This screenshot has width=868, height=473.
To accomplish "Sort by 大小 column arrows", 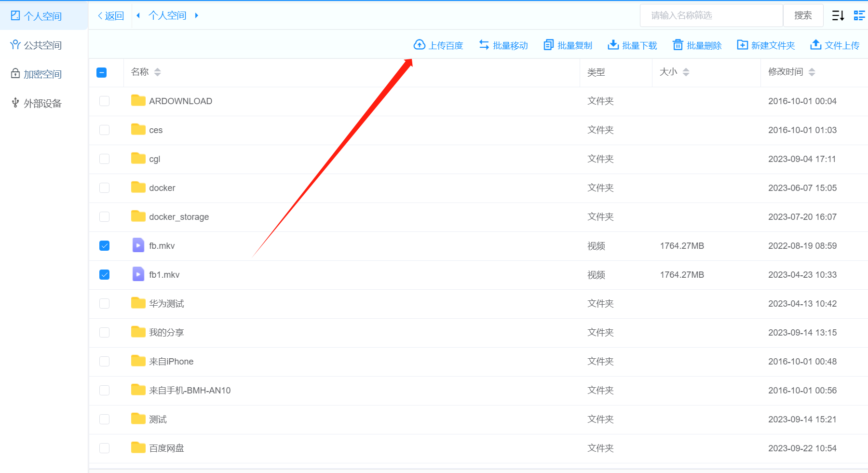I will coord(686,72).
